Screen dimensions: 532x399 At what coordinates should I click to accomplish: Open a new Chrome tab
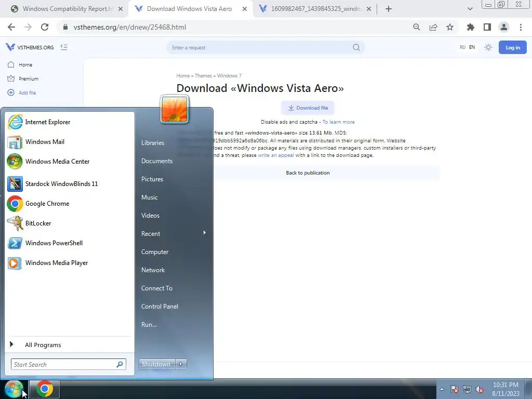[x=389, y=9]
